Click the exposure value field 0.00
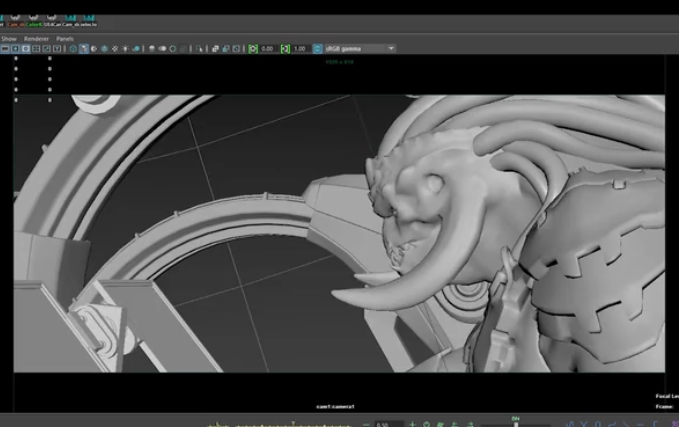Image resolution: width=679 pixels, height=427 pixels. coord(268,49)
